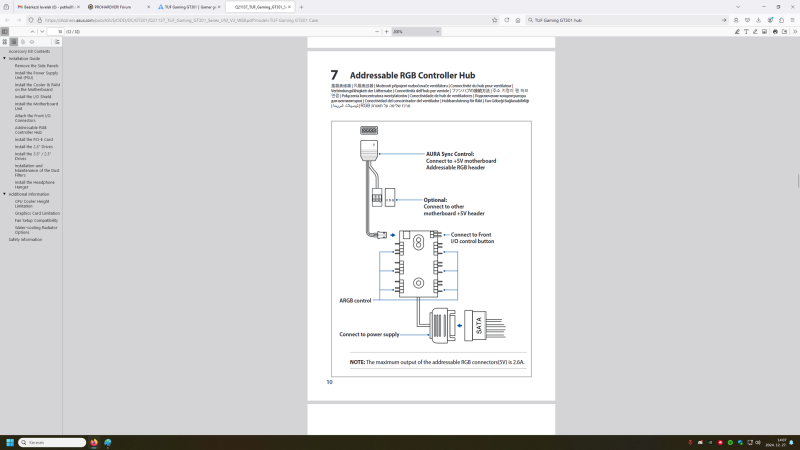This screenshot has width=800, height=450.
Task: Open Attach the Front I/O Connectors entry
Action: pyautogui.click(x=33, y=118)
